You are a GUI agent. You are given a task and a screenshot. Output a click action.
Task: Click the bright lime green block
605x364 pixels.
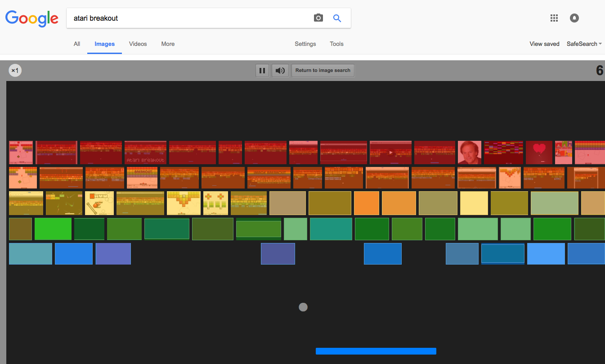click(53, 229)
